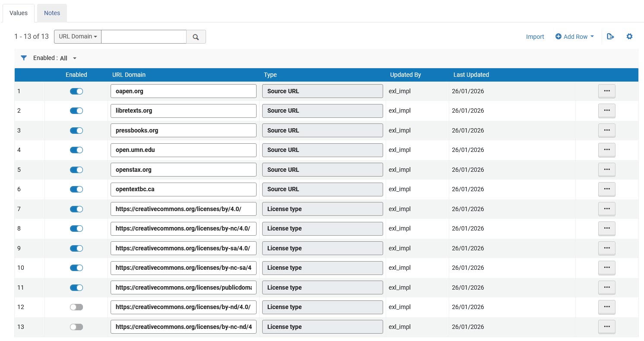Sort by the Last Updated column header

[x=471, y=75]
